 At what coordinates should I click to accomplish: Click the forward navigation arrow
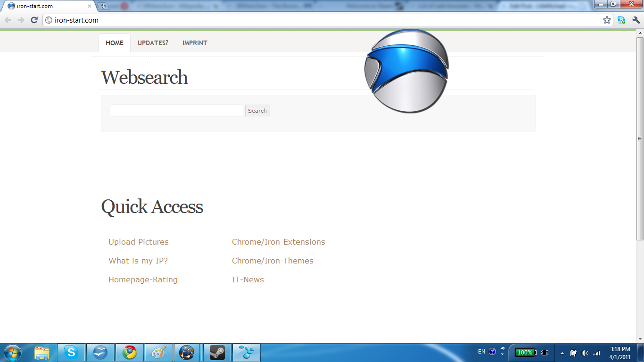point(21,20)
